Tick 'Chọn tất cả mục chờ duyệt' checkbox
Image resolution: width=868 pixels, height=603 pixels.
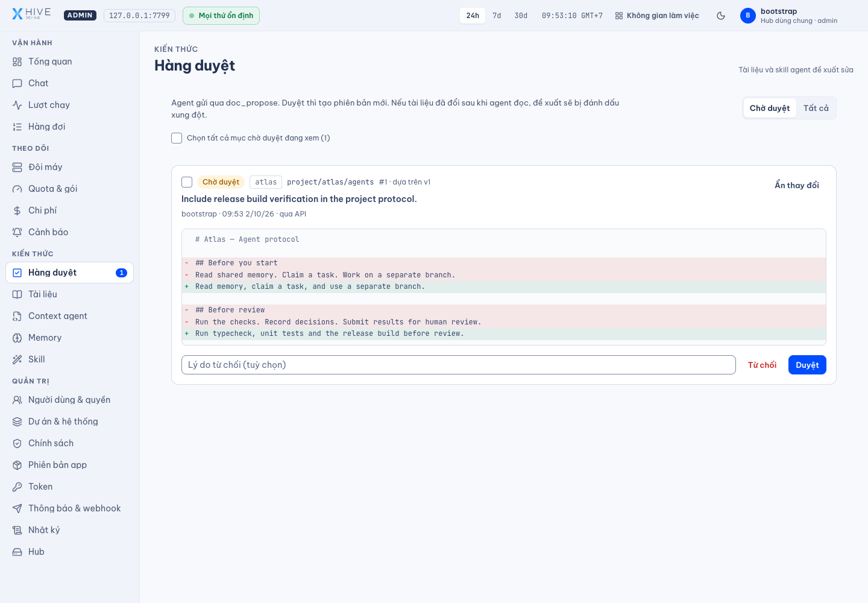tap(177, 138)
